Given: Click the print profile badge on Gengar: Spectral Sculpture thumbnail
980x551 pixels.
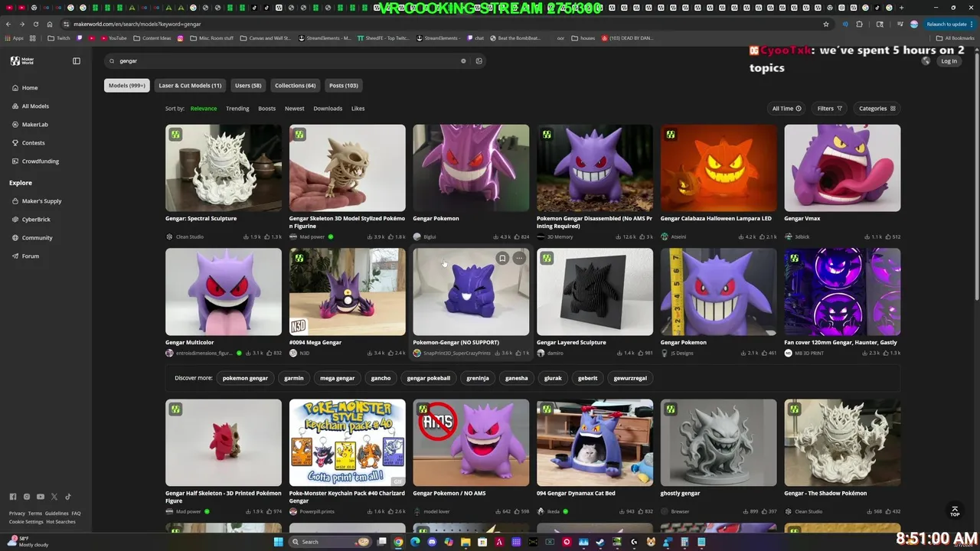Looking at the screenshot, I should 175,135.
